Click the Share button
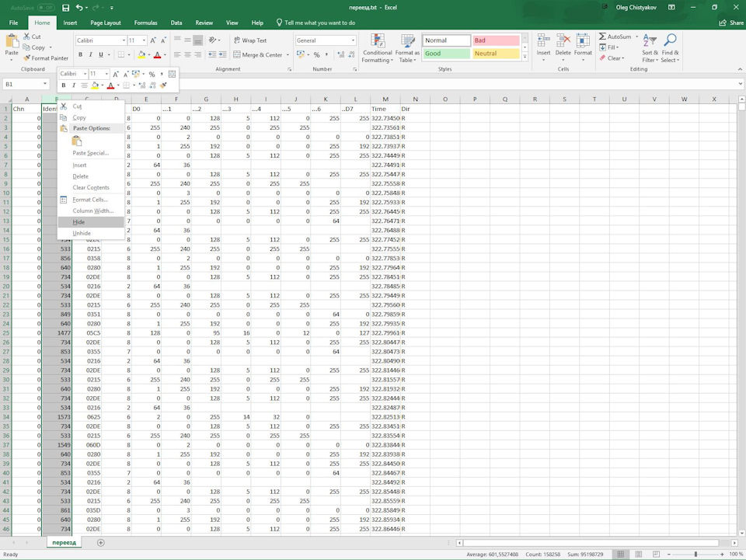This screenshot has height=560, width=746. click(x=731, y=23)
